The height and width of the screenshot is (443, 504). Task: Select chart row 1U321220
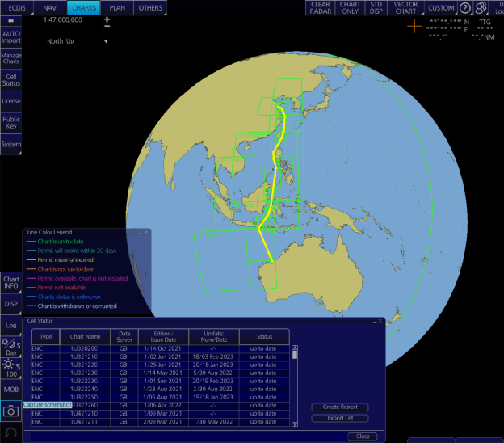(161, 365)
